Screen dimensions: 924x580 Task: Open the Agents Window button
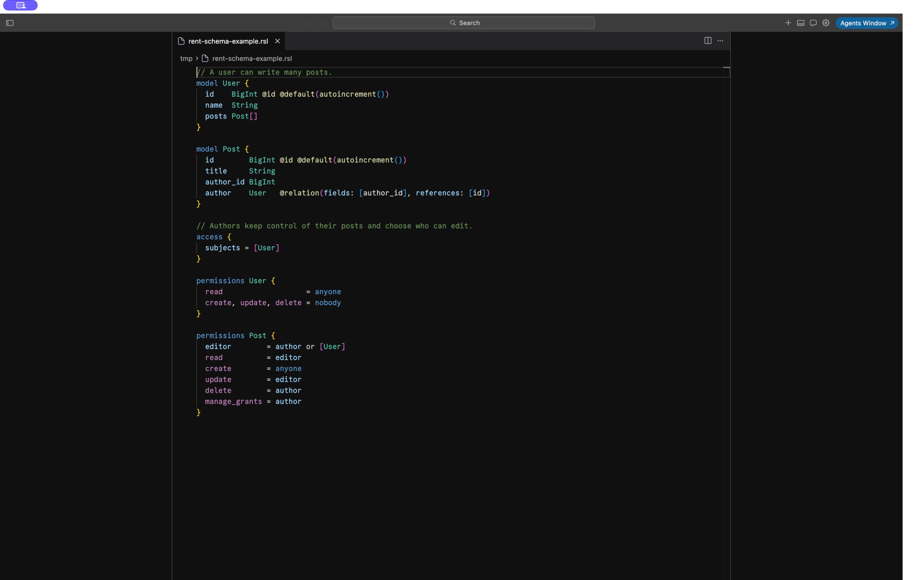pos(867,23)
